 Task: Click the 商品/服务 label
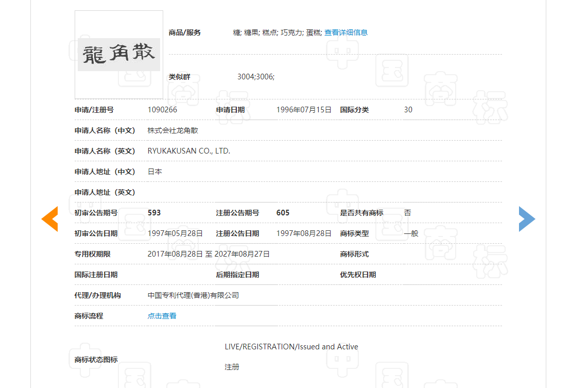[x=184, y=32]
